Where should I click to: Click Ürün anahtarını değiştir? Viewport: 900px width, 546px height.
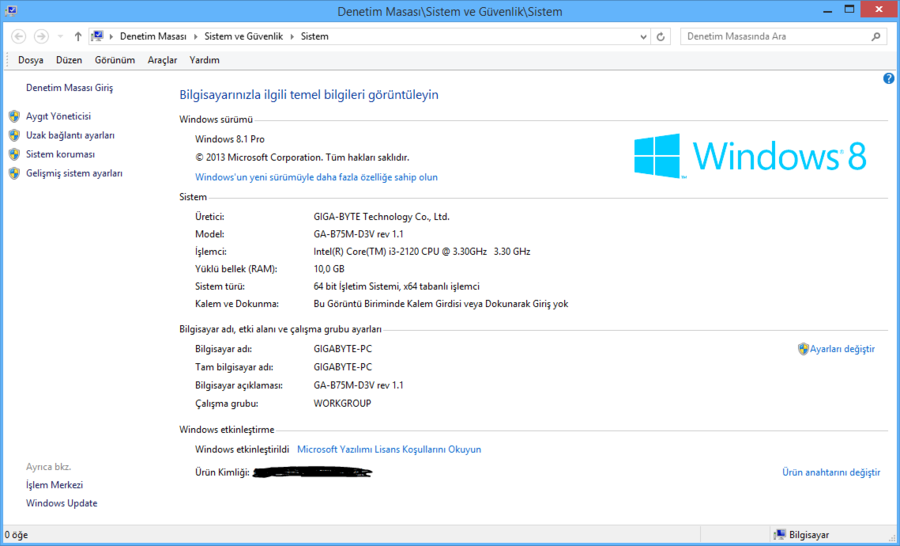pyautogui.click(x=831, y=473)
